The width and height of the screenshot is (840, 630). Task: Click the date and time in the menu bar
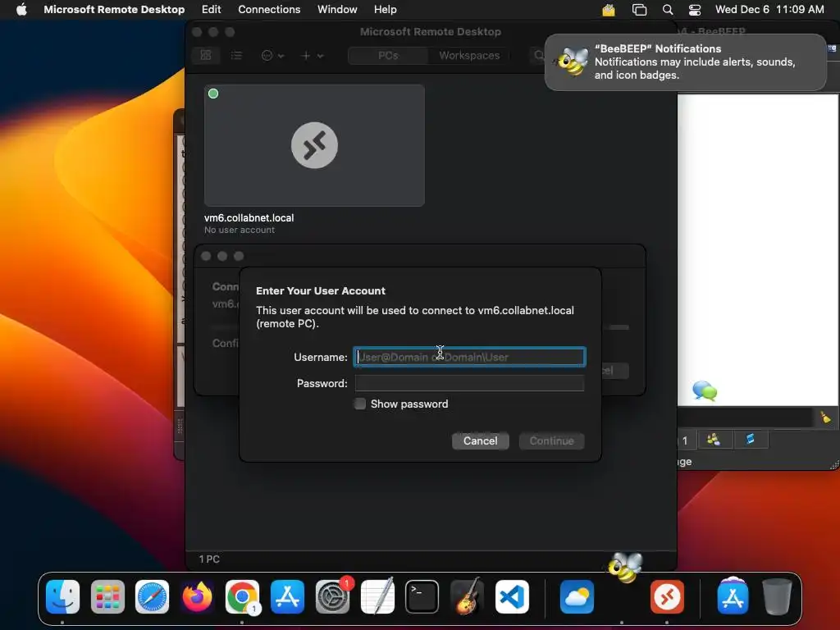[x=769, y=9]
